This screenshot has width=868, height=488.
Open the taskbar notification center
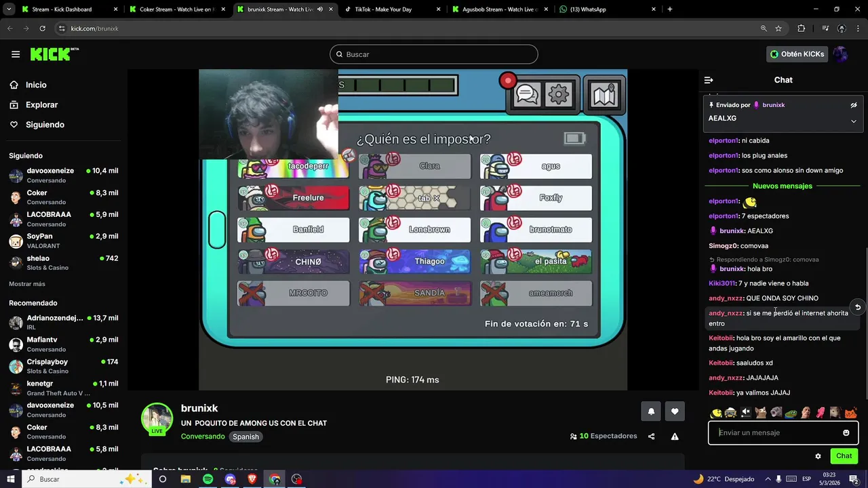click(854, 479)
